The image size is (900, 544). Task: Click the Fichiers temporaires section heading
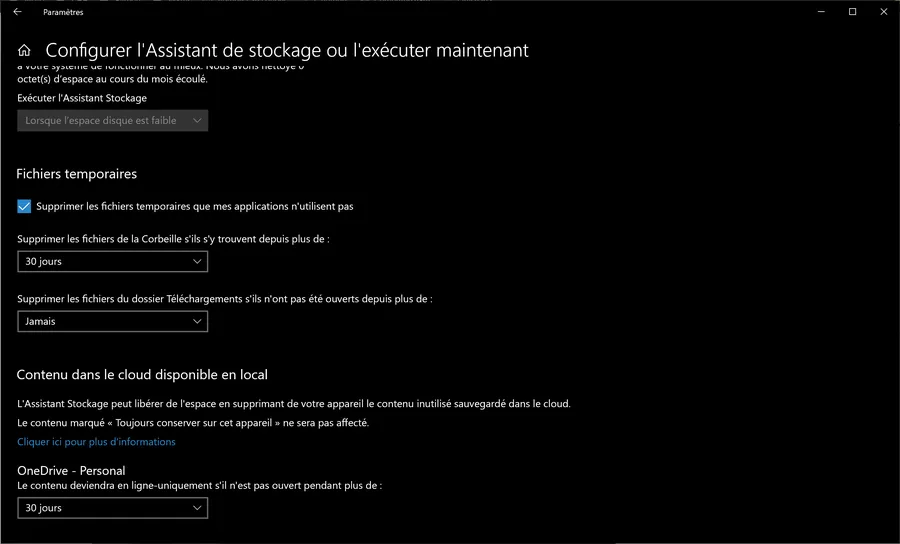76,174
